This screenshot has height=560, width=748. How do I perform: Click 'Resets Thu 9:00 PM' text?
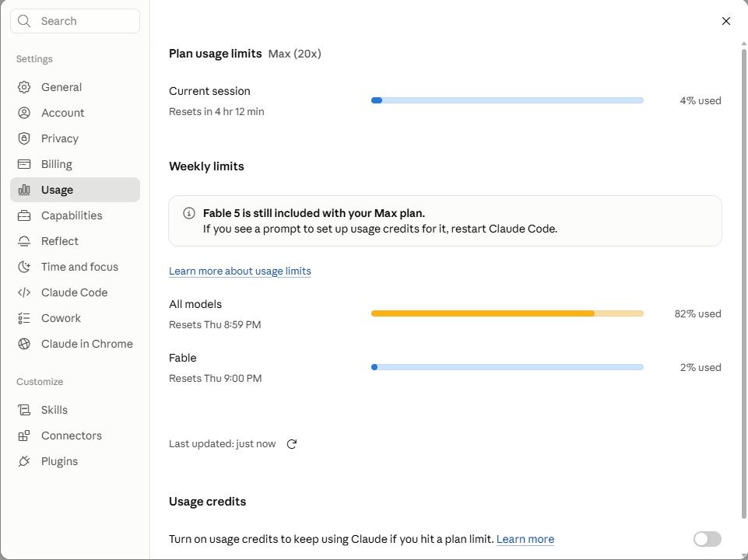(x=215, y=379)
